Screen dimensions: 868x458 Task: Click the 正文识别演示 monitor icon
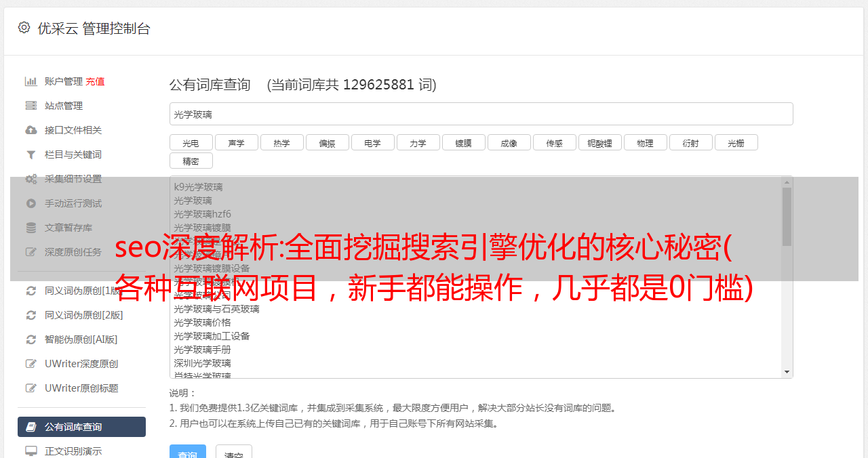click(31, 451)
